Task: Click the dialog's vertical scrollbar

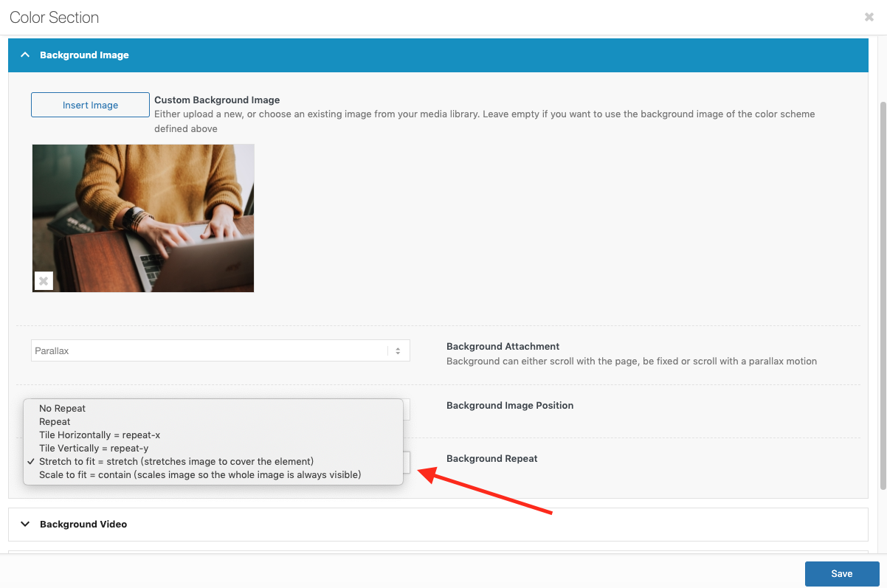Action: click(883, 295)
